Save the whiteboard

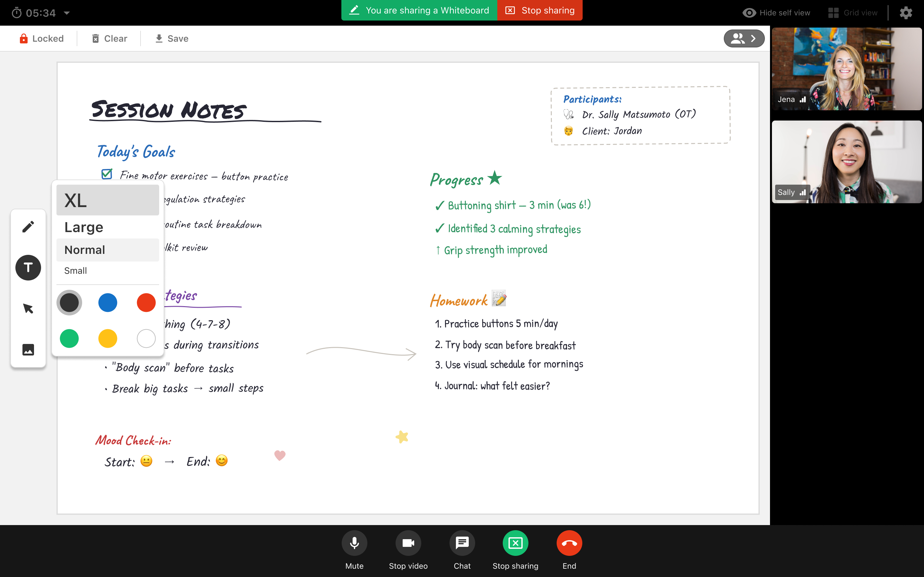pyautogui.click(x=172, y=38)
